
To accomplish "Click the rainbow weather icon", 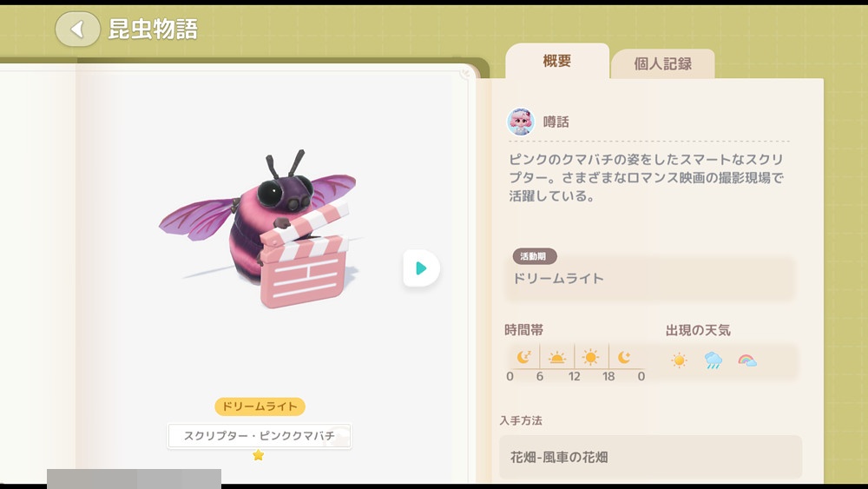I will (747, 360).
